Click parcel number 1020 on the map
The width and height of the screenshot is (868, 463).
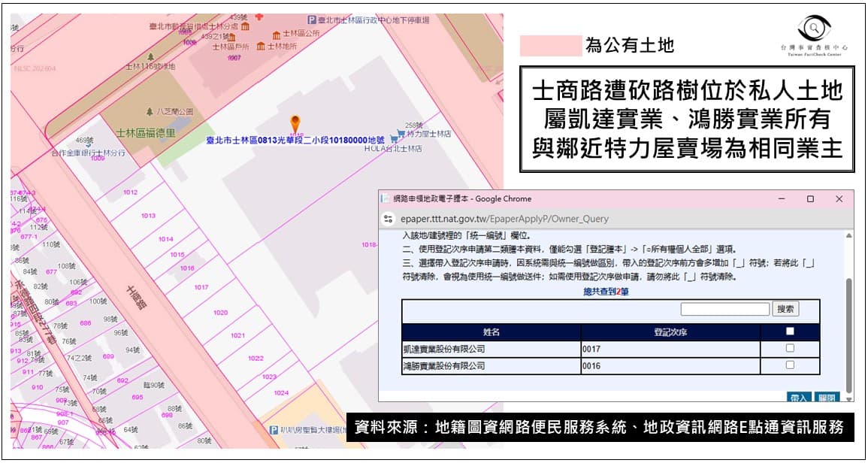pos(220,313)
